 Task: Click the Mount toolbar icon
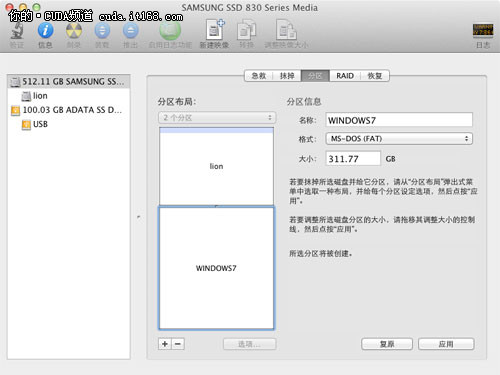[102, 31]
